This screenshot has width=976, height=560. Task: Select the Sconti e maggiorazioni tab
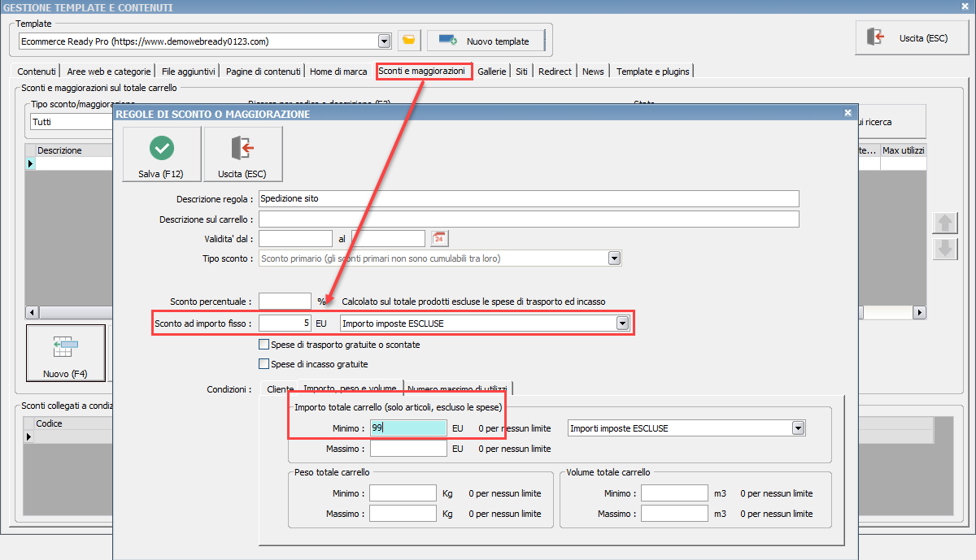(x=422, y=72)
